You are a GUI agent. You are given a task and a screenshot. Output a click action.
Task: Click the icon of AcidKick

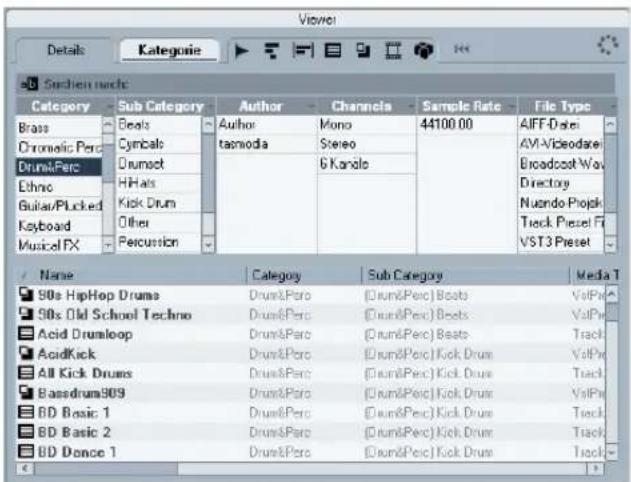pos(26,353)
